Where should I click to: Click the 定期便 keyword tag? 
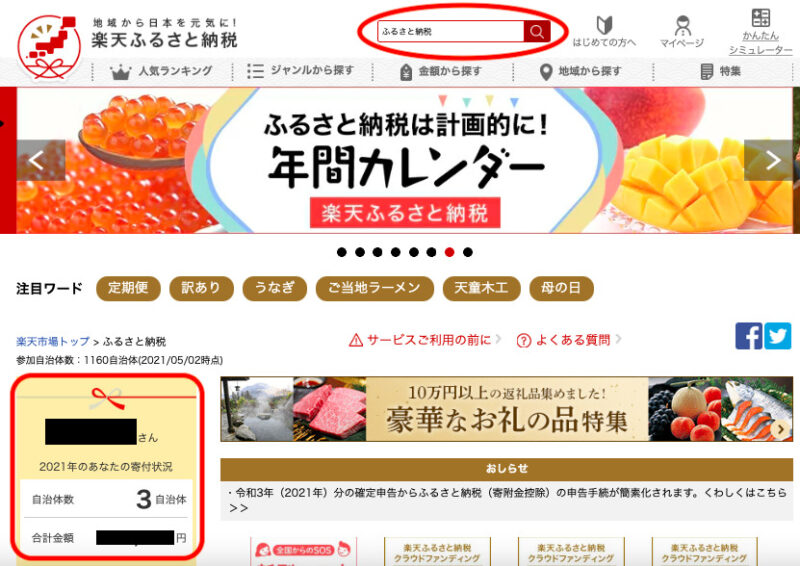pos(129,288)
